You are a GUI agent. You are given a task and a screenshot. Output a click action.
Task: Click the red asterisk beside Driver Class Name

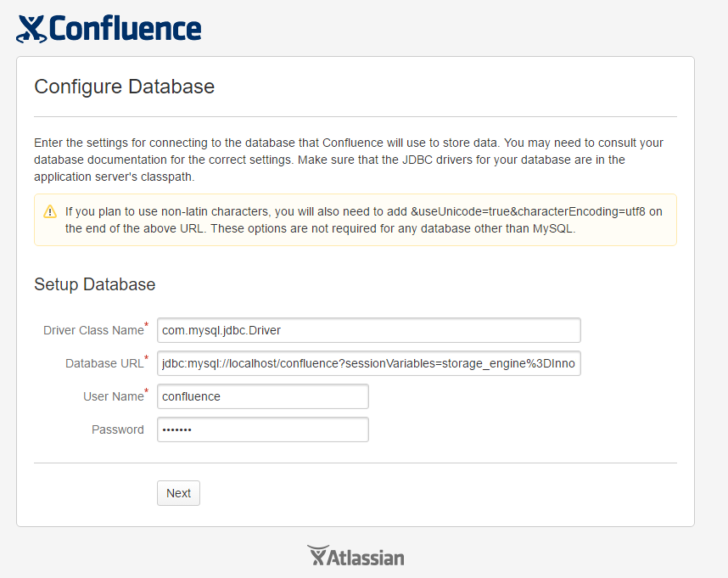point(146,324)
